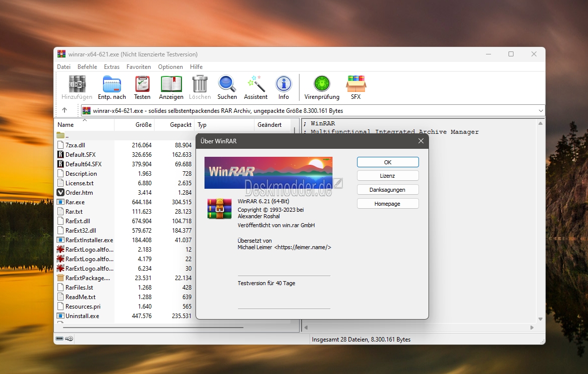The image size is (588, 374).
Task: Run the Testen archive test icon
Action: click(x=142, y=84)
